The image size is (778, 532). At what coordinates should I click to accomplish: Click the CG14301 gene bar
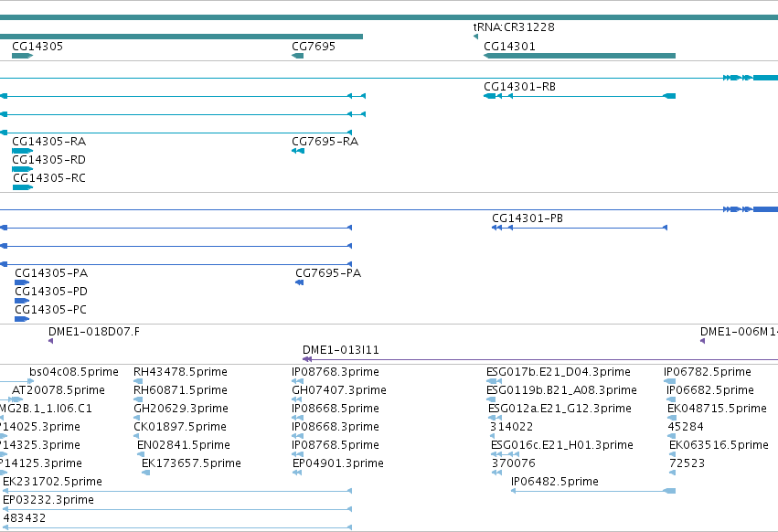click(580, 56)
